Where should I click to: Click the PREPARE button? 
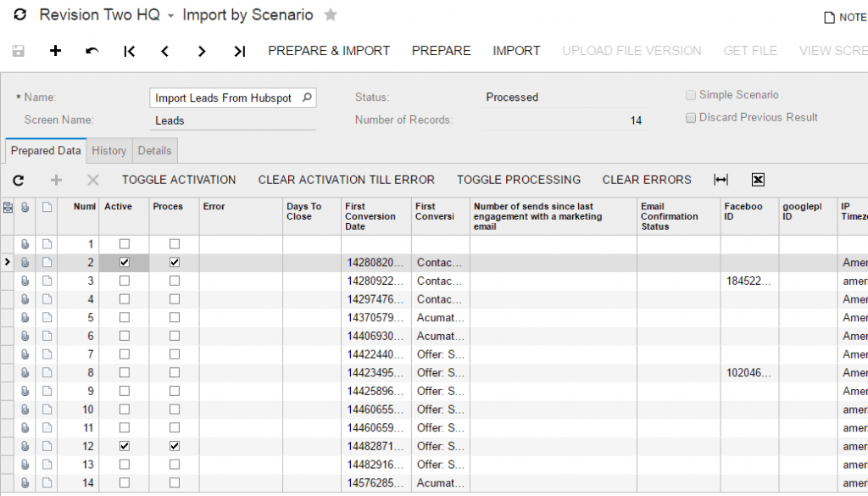point(441,51)
